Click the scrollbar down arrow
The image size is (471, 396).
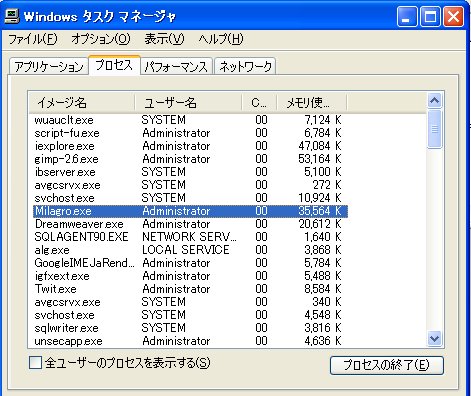pyautogui.click(x=434, y=339)
